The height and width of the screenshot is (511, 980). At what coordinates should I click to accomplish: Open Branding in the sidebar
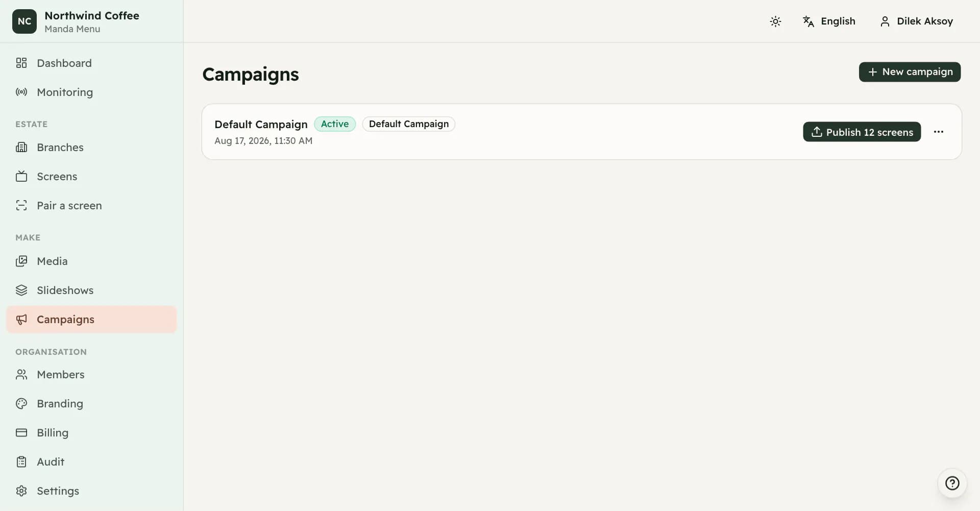(91, 403)
